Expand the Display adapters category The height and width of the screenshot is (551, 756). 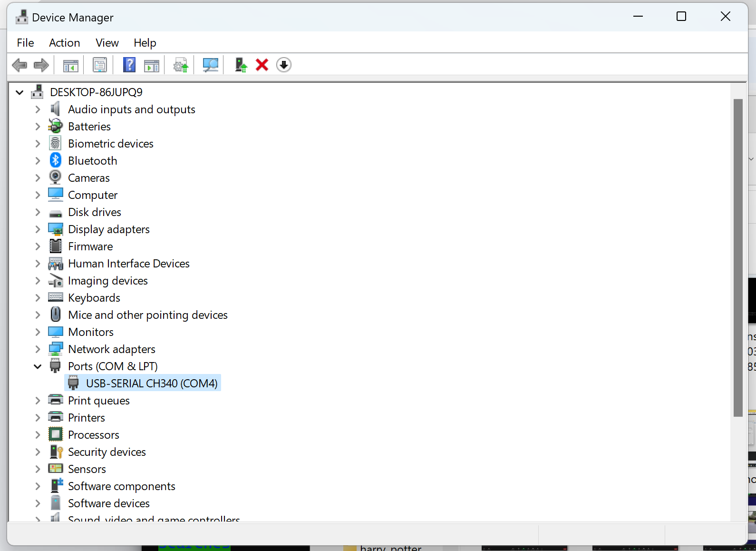[38, 229]
